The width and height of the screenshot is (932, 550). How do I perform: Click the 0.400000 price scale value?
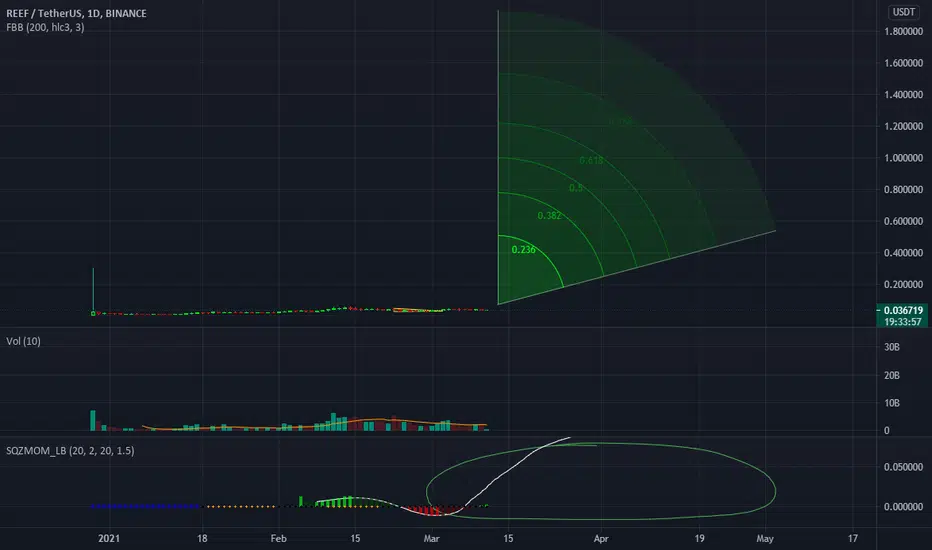pyautogui.click(x=903, y=253)
